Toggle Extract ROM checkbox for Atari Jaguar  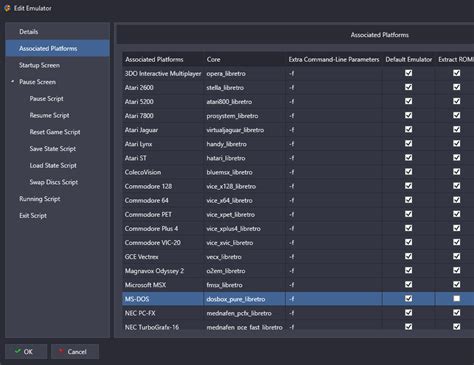coord(456,129)
